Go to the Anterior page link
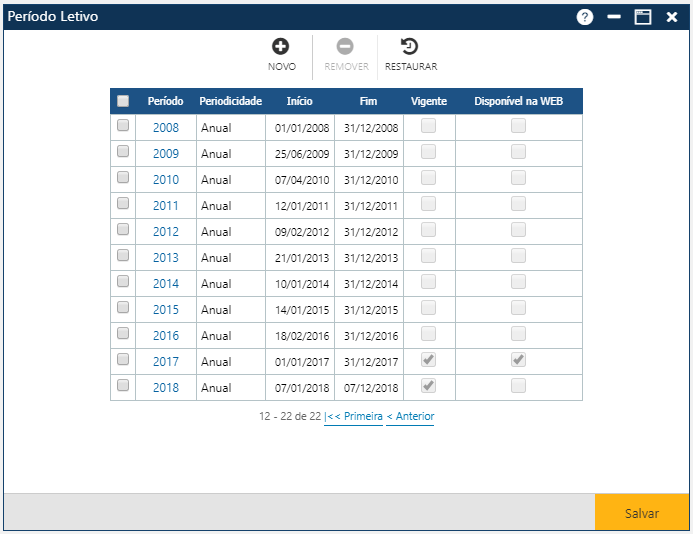The width and height of the screenshot is (693, 534). point(410,416)
